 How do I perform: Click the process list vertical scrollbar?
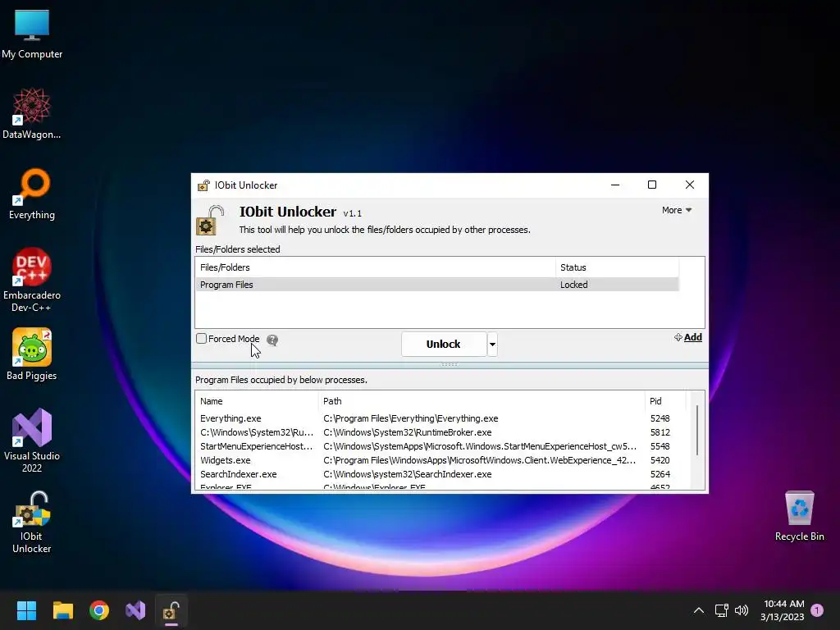[x=697, y=431]
